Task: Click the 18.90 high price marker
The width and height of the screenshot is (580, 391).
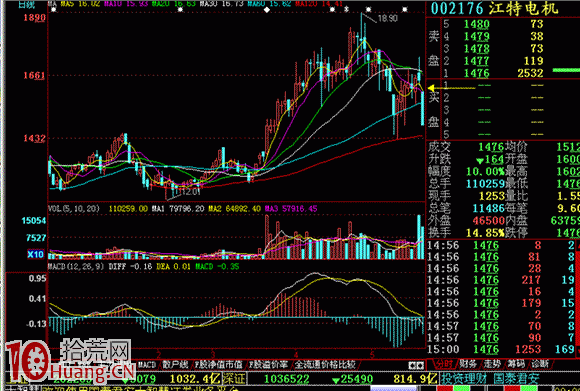Action: (x=388, y=18)
